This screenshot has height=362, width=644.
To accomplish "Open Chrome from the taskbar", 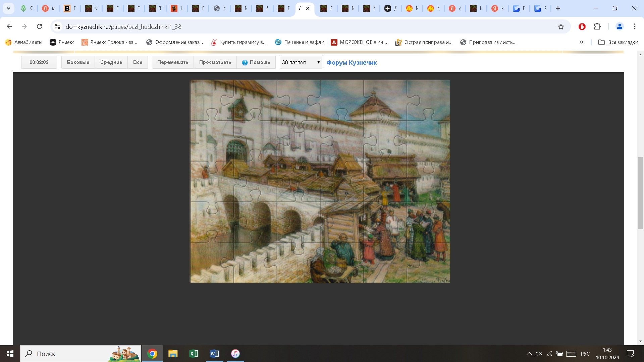I will tap(152, 354).
